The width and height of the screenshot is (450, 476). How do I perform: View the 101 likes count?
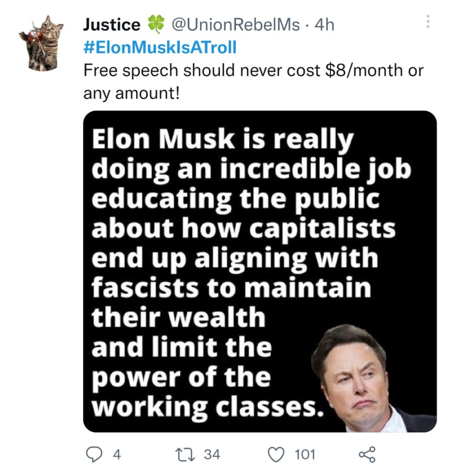point(305,454)
